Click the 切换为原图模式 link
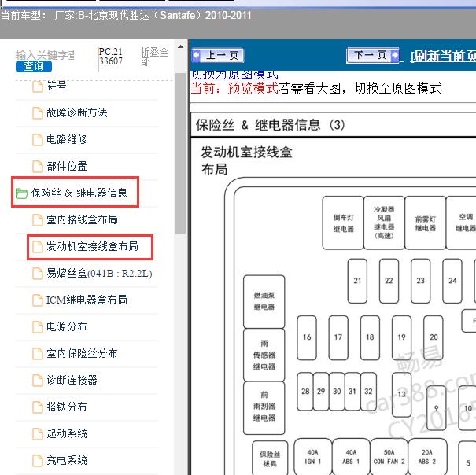Image resolution: width=476 pixels, height=475 pixels. [234, 75]
